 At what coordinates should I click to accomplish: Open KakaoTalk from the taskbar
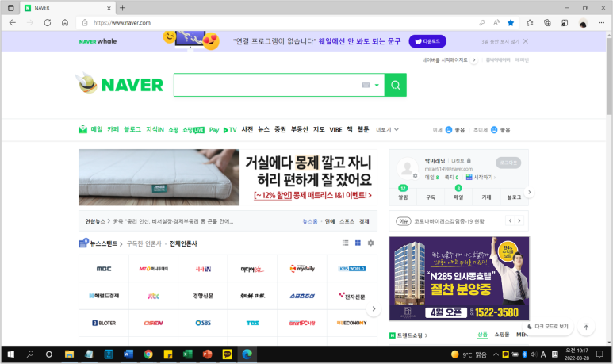(x=227, y=354)
